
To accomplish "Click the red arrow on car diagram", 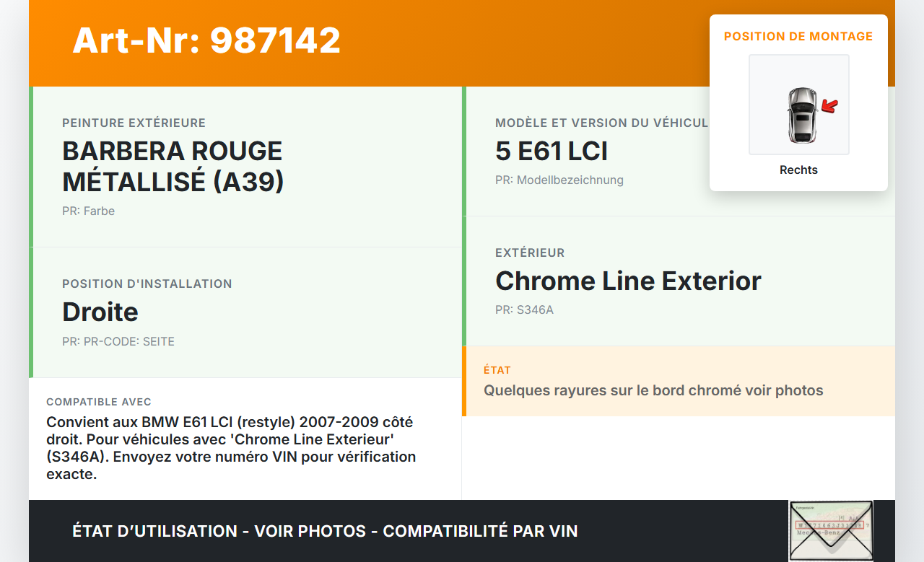I will 830,107.
